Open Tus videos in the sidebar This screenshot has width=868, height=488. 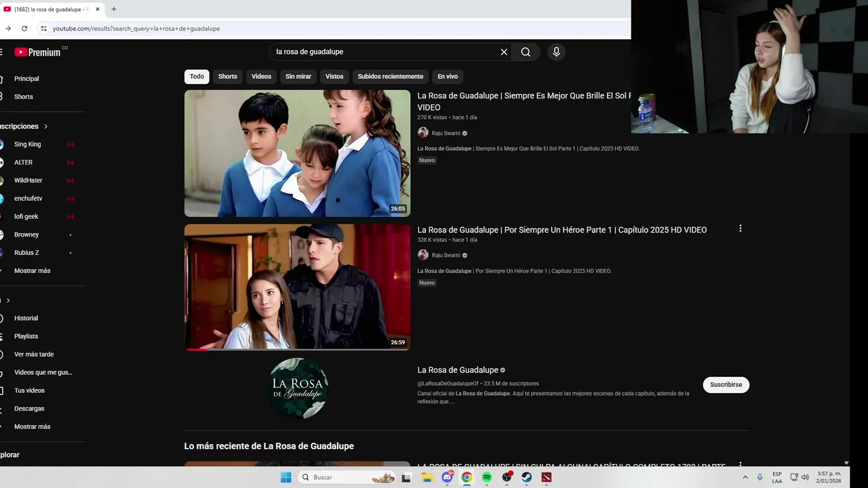coord(29,390)
